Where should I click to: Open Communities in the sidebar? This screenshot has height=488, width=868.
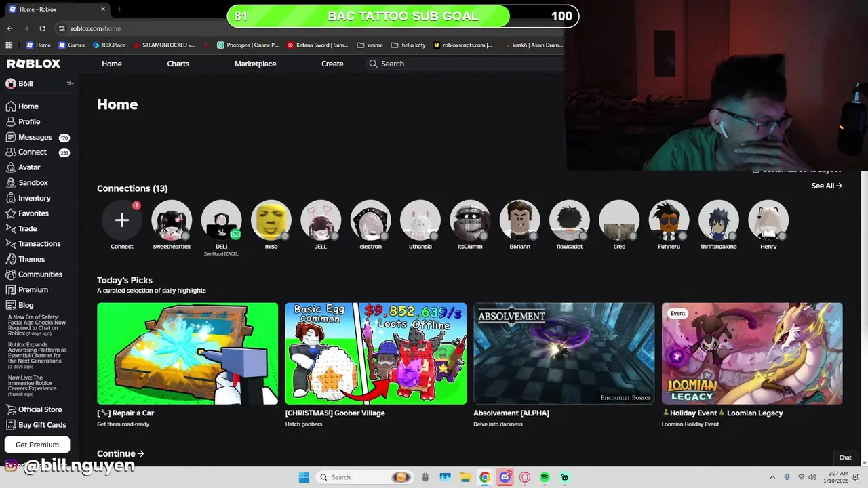[x=34, y=274]
